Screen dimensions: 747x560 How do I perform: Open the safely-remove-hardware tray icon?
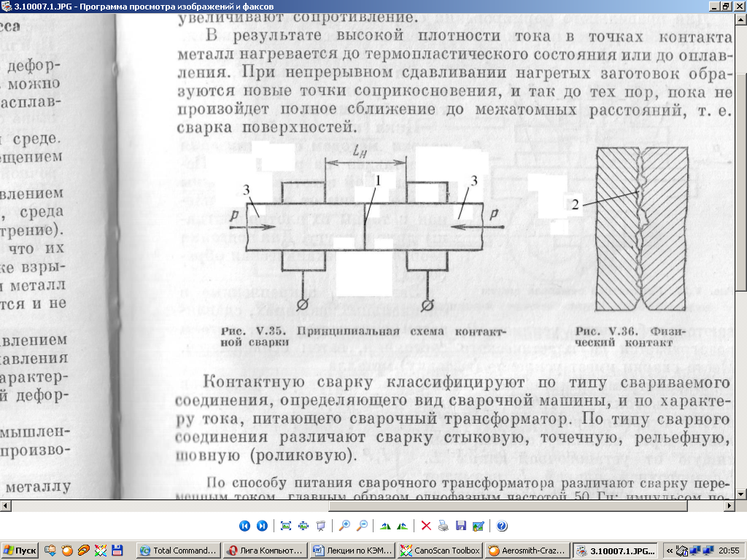[x=682, y=551]
